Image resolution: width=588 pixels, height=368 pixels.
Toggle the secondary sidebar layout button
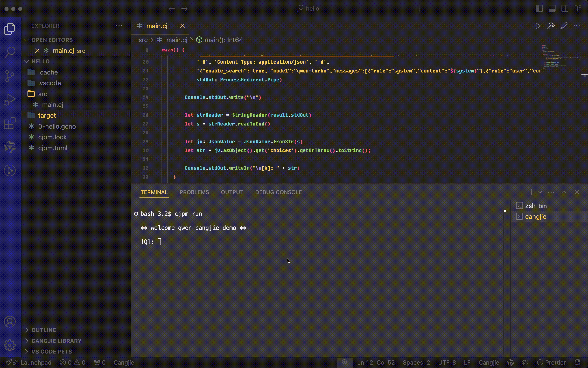coord(565,9)
